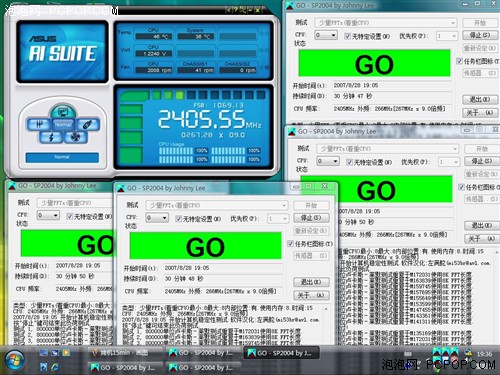Open priority dropdown in top-right SP2004 window
Screen dimensions: 500x375
447,36
